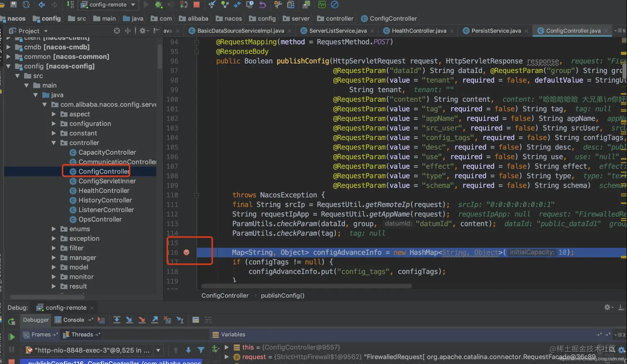Viewport: 627px width, 364px height.
Task: Expand the cmdb [nacos-cmdb] module
Action: 8,47
